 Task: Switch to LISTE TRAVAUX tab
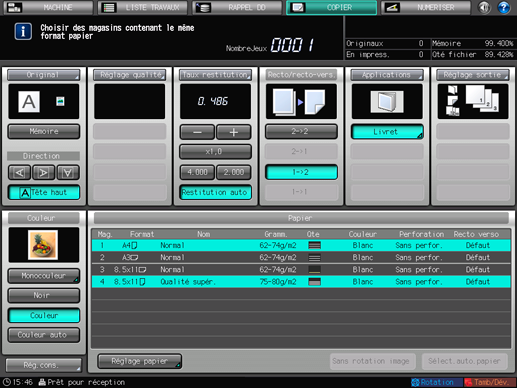click(x=143, y=7)
